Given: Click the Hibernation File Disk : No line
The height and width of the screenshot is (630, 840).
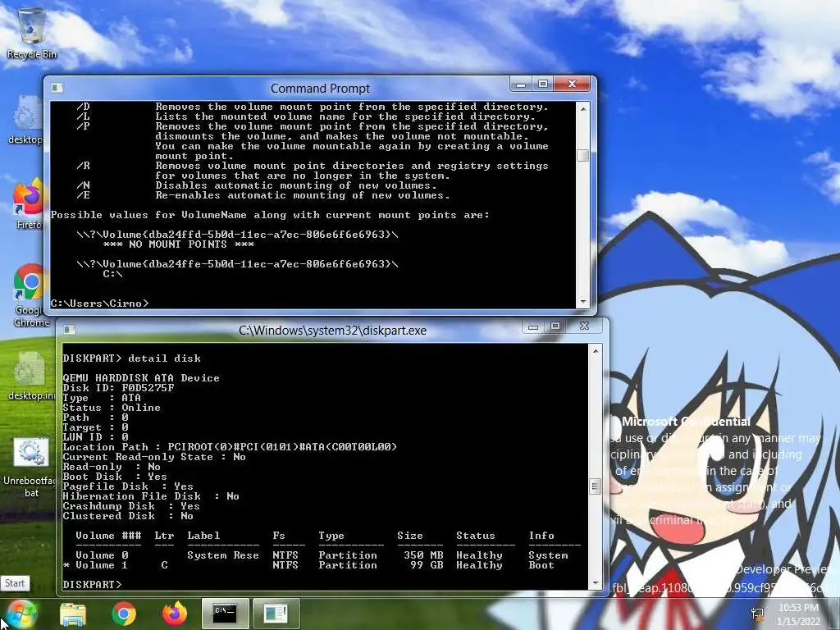Looking at the screenshot, I should tap(151, 496).
